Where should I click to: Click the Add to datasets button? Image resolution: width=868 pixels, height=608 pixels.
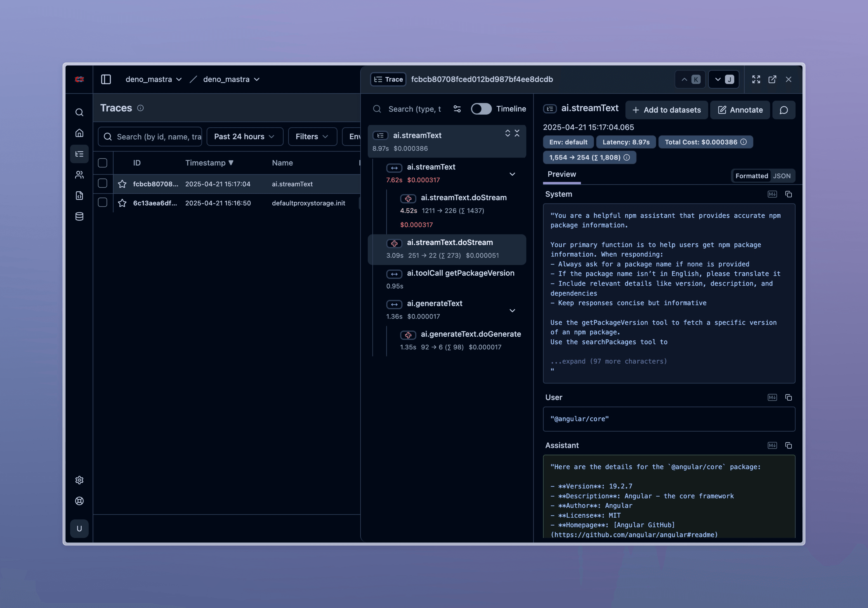tap(666, 110)
